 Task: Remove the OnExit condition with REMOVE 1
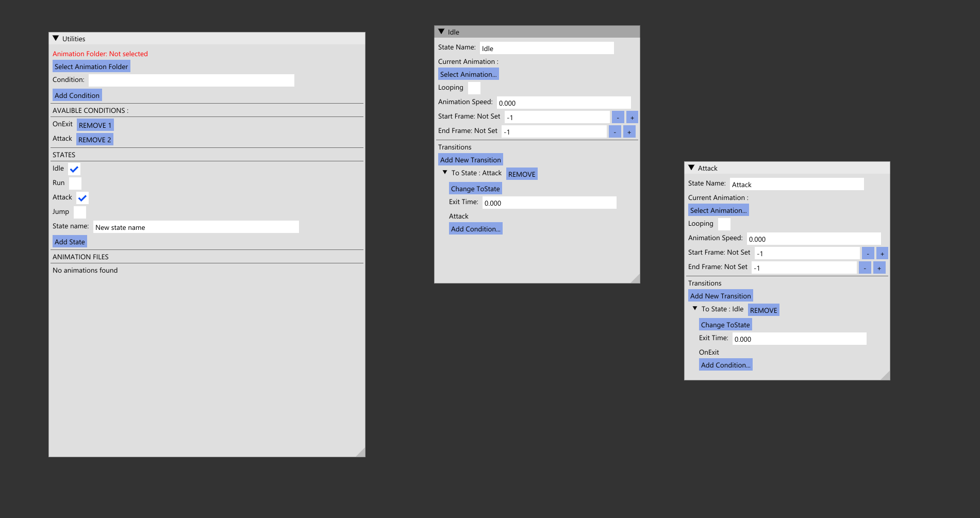click(95, 125)
